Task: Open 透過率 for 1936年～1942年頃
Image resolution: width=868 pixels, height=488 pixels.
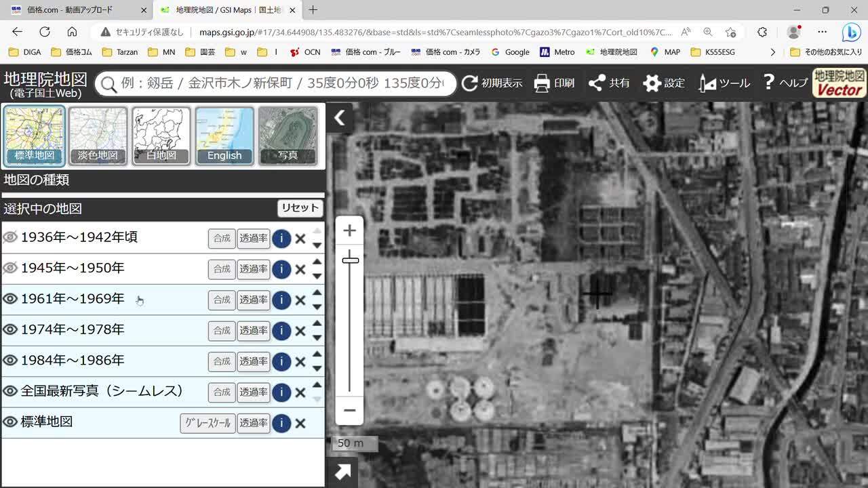Action: pos(253,239)
